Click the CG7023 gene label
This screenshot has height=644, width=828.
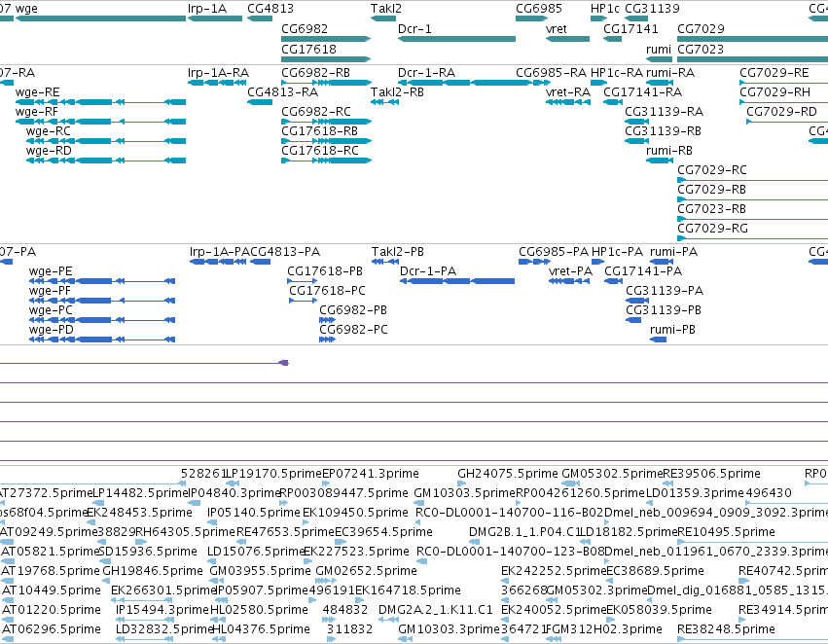tap(701, 49)
